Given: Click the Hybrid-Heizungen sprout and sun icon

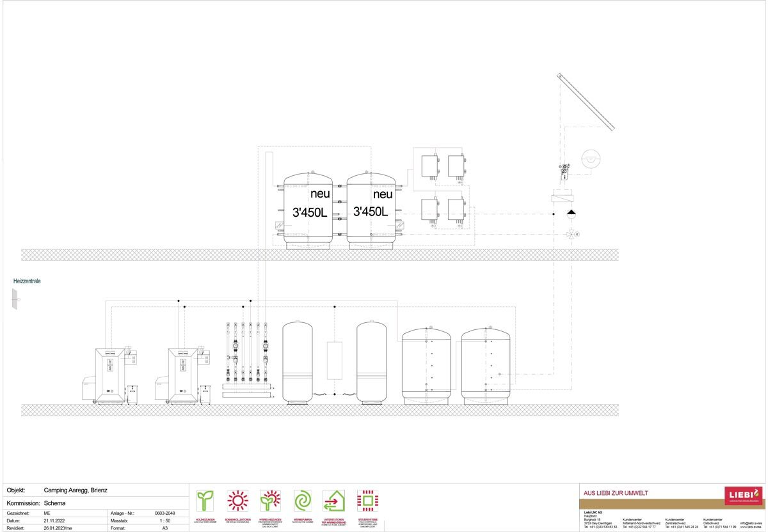Looking at the screenshot, I should pyautogui.click(x=270, y=500).
